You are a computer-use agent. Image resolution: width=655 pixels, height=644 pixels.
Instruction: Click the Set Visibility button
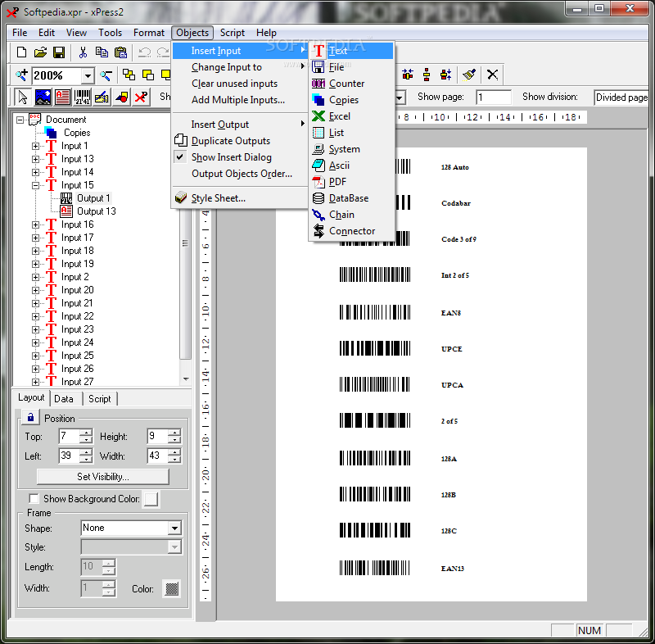click(x=103, y=477)
